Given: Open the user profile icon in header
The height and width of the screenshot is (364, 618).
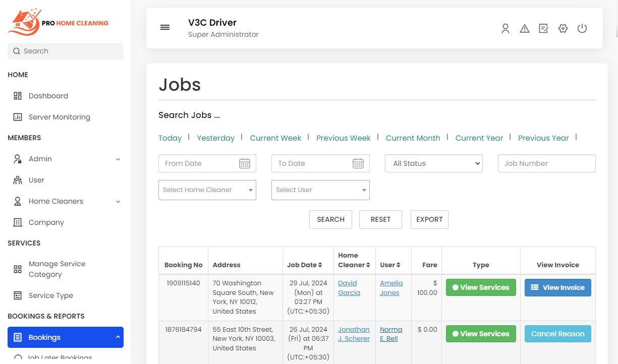Looking at the screenshot, I should pyautogui.click(x=505, y=29).
